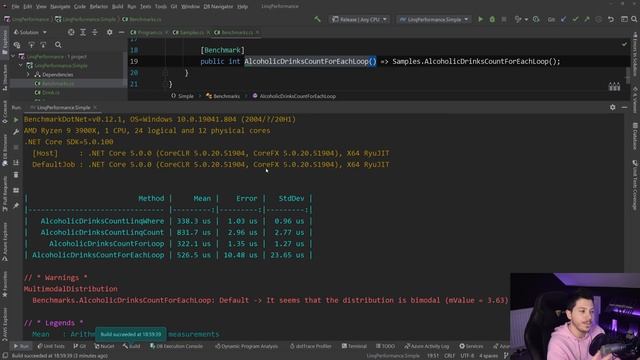Start debugging with the green bug icon

(492, 19)
